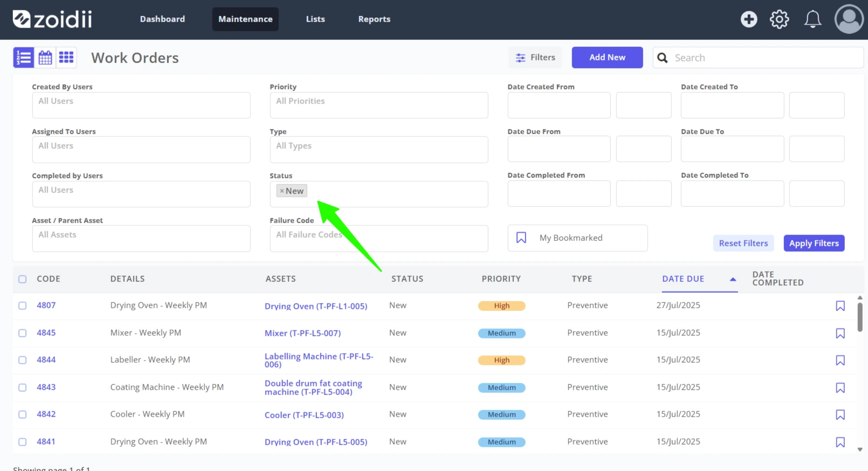Open Asset / Parent Asset dropdown
Screen dimensions: 868x471
coord(141,239)
